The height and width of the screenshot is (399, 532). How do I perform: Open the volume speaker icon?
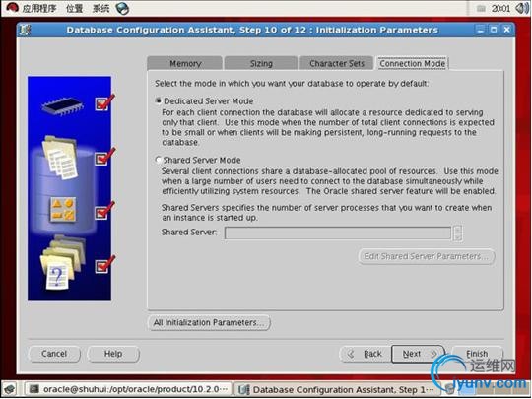(521, 8)
